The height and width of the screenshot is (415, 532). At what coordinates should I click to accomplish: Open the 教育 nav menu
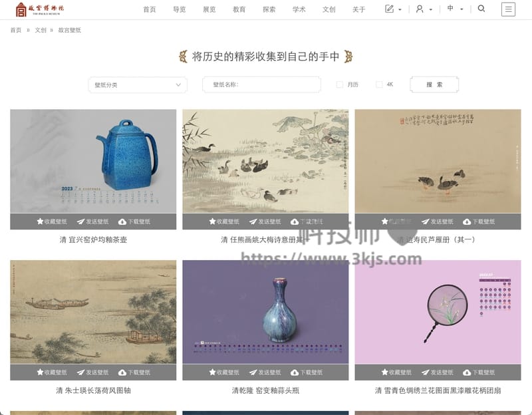(239, 9)
